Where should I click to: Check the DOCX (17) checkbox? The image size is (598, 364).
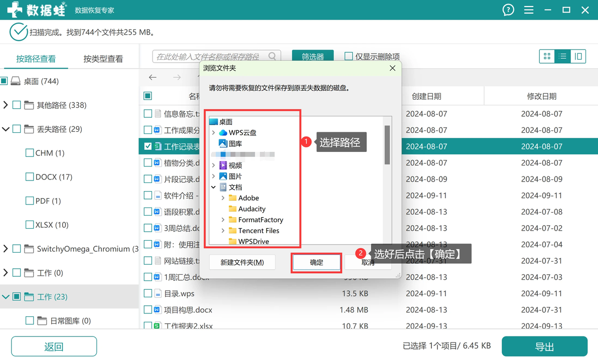click(30, 177)
